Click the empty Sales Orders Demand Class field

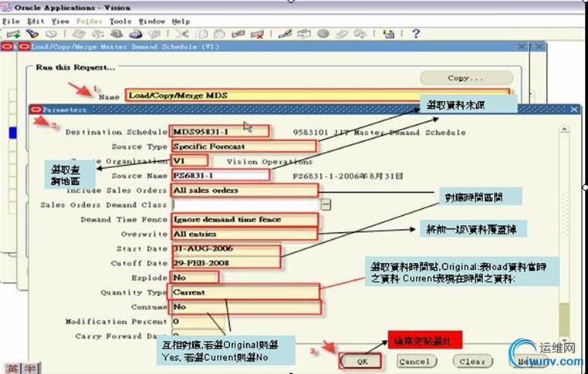click(246, 204)
